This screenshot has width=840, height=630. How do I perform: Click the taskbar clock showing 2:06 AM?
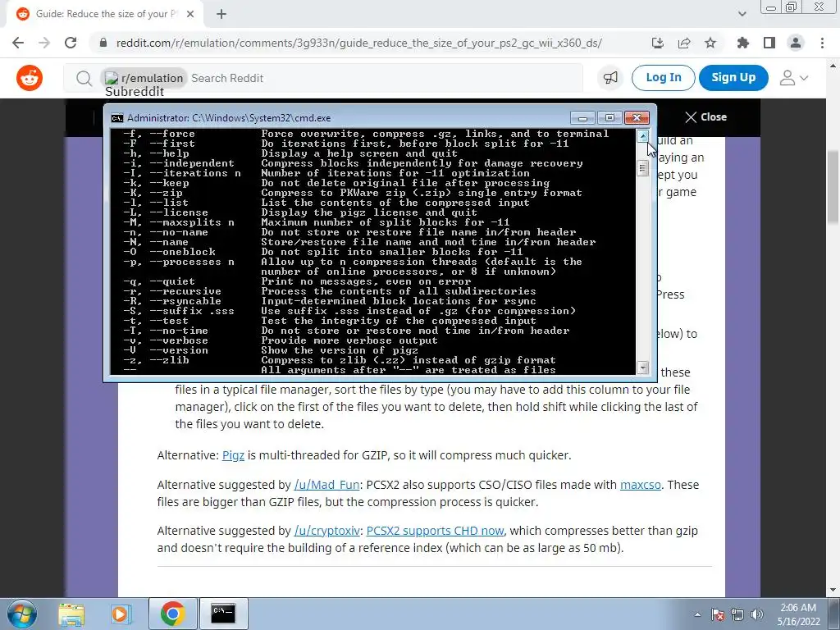798,614
